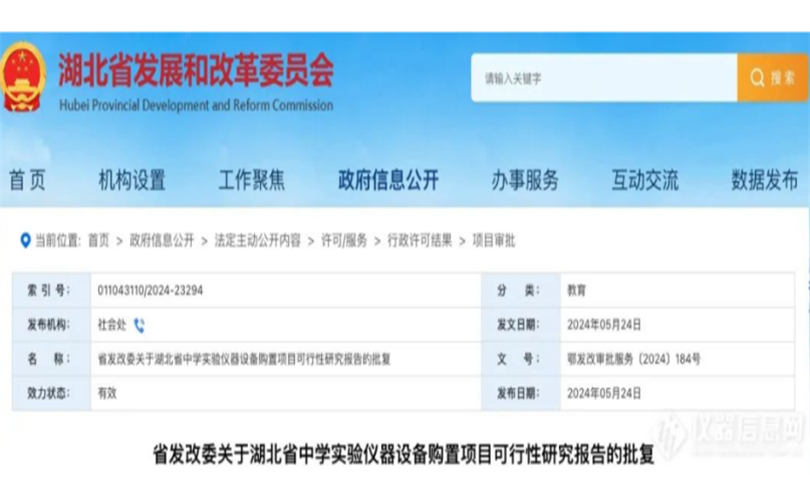Open 行政许可结果 breadcrumb link
The width and height of the screenshot is (810, 500).
(420, 241)
